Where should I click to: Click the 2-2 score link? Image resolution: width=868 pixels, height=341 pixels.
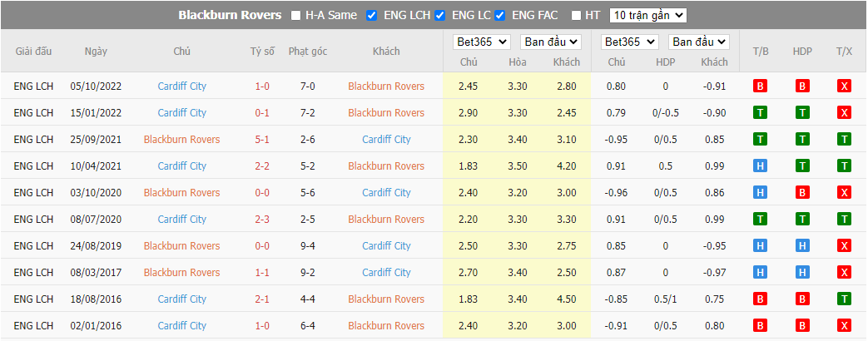click(262, 166)
